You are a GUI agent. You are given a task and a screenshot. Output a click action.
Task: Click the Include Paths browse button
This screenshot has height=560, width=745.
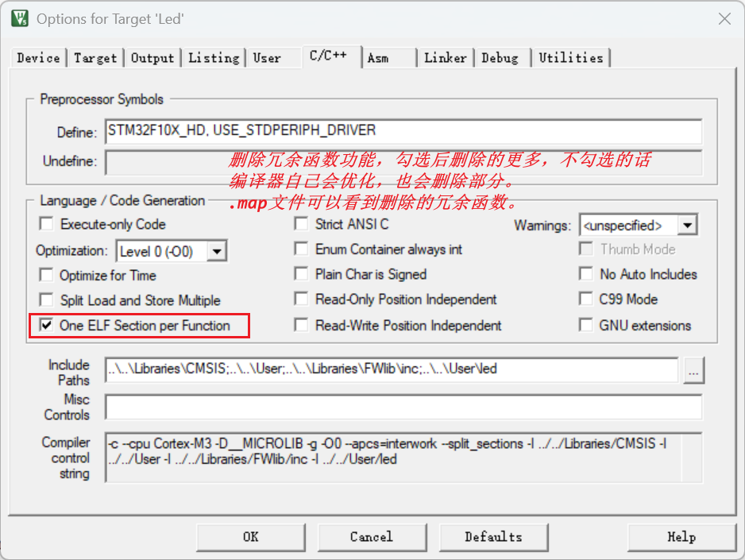click(693, 370)
